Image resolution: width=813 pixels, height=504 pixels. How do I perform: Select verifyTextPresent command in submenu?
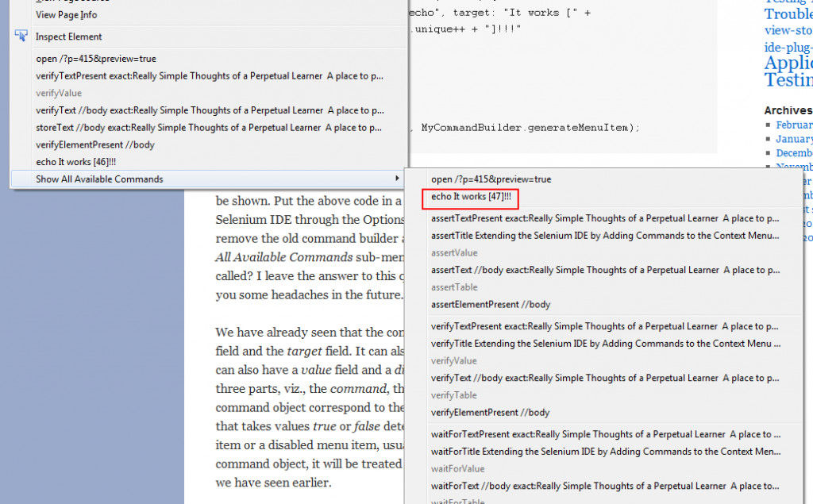(604, 326)
